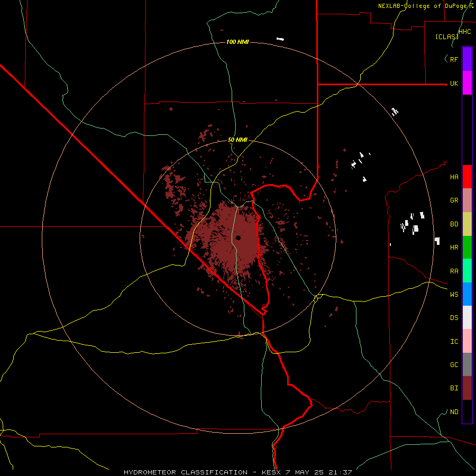Click the 'RF' legend label

click(x=454, y=59)
